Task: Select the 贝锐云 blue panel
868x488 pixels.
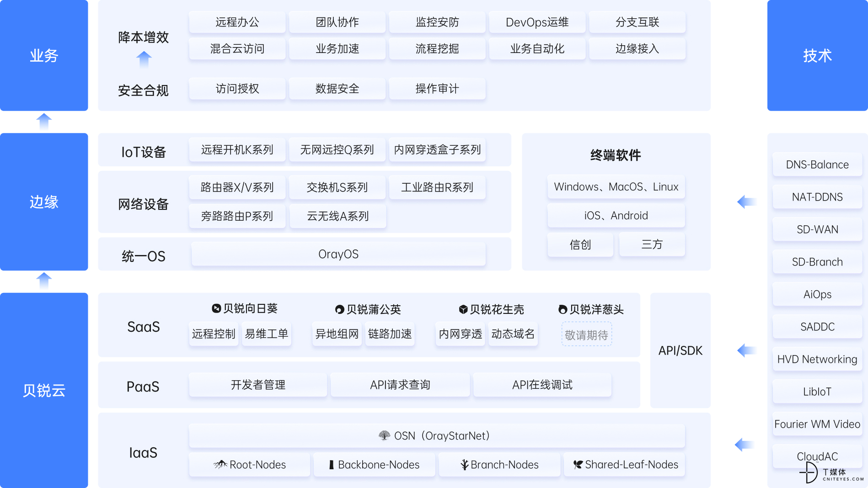Action: [x=44, y=390]
